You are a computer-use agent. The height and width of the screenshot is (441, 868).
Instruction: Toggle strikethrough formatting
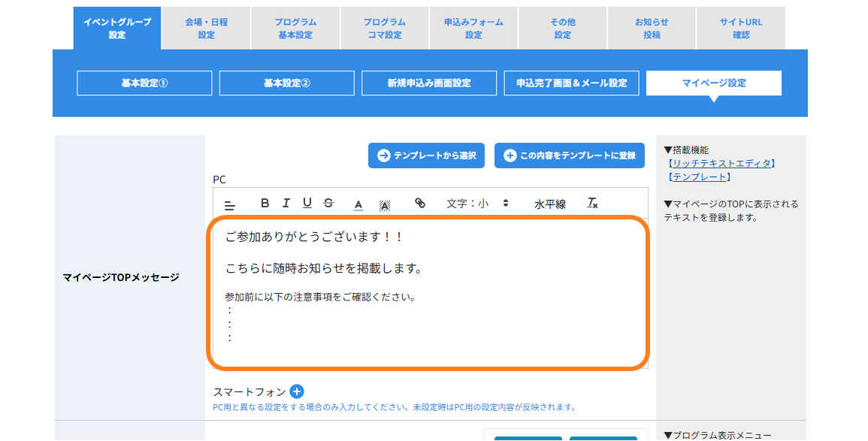pos(328,203)
